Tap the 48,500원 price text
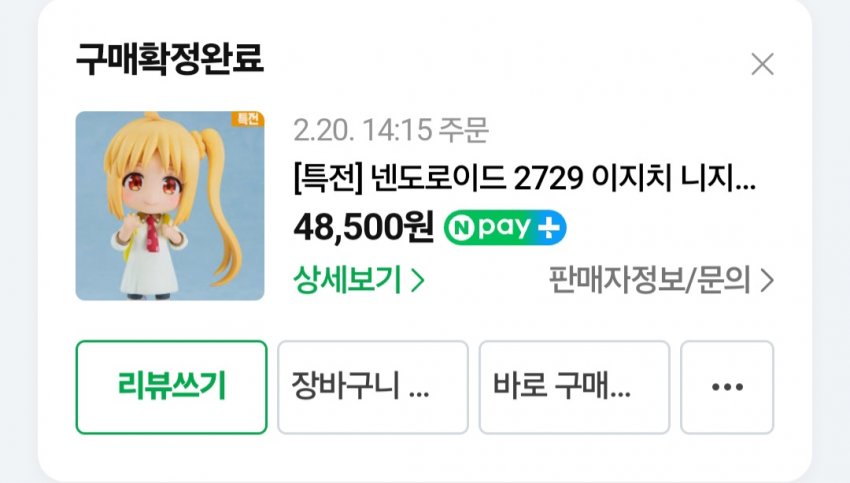The width and height of the screenshot is (850, 483). coord(363,227)
